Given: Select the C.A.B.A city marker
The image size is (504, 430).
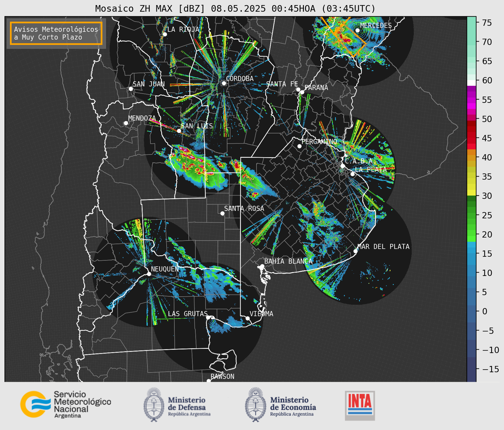Looking at the screenshot, I should coord(343,166).
